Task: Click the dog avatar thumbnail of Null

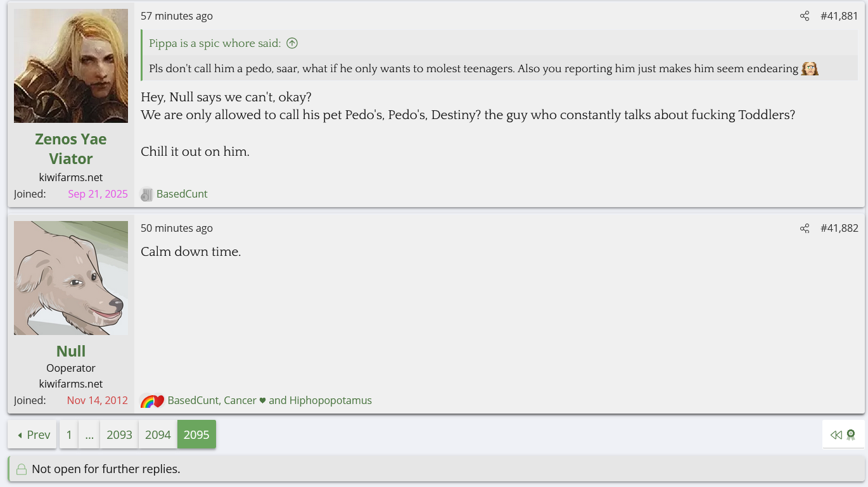Action: click(x=71, y=278)
